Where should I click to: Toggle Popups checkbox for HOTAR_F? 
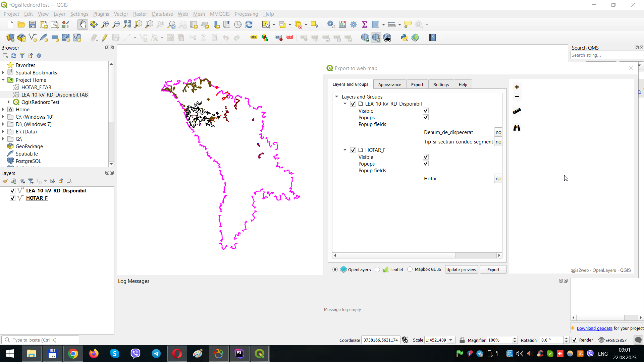pos(426,164)
